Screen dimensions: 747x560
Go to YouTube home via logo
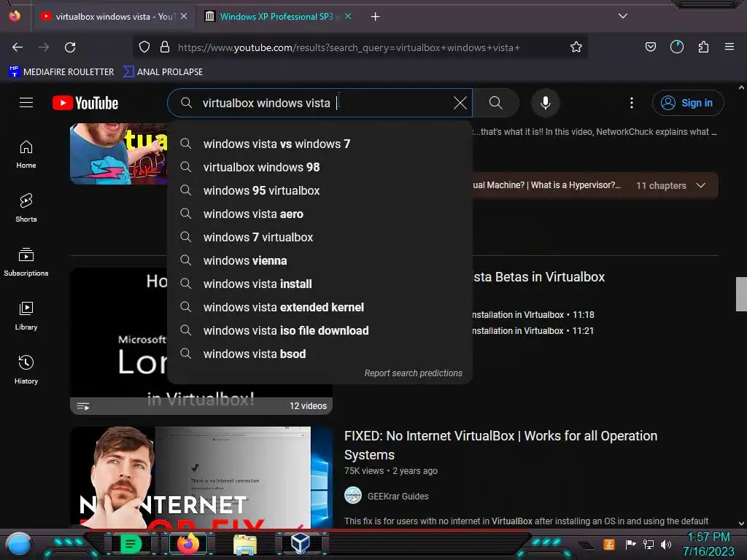pos(85,103)
